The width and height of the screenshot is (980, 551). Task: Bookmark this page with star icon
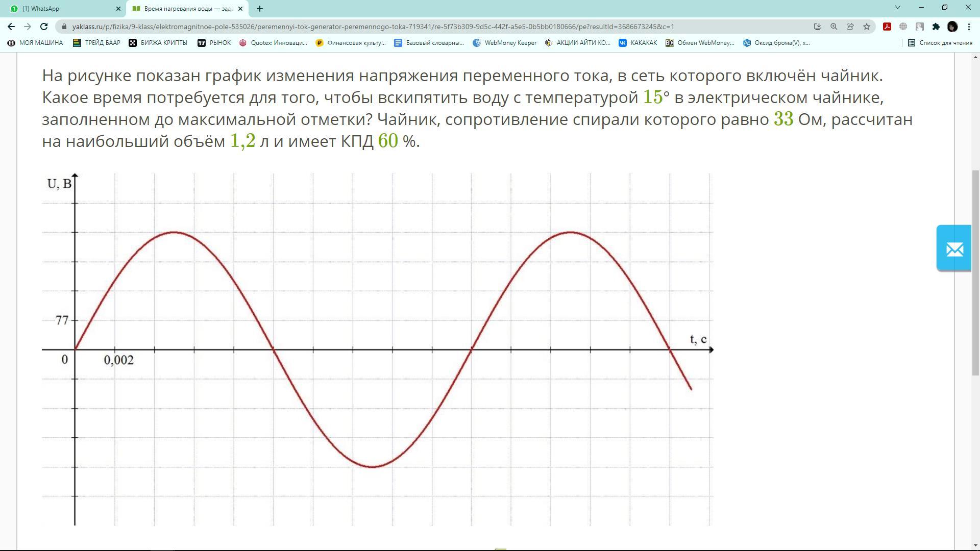click(x=867, y=27)
